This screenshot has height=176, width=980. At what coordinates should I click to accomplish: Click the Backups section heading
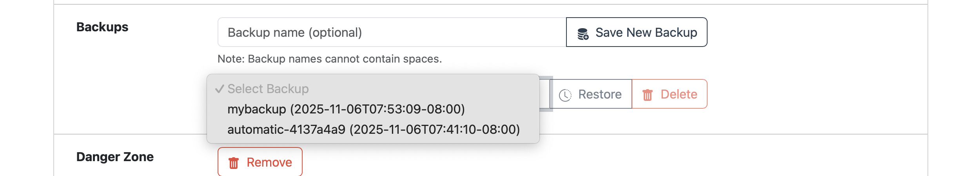[102, 27]
